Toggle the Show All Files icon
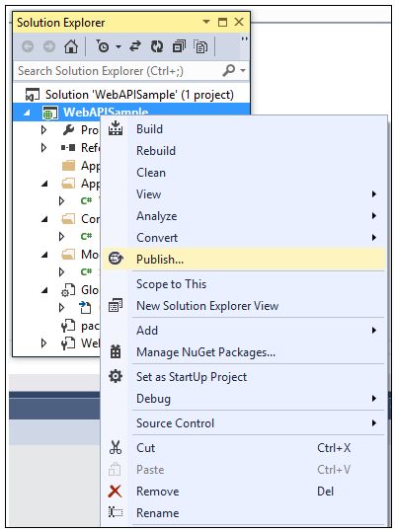This screenshot has width=396, height=532. tap(200, 46)
